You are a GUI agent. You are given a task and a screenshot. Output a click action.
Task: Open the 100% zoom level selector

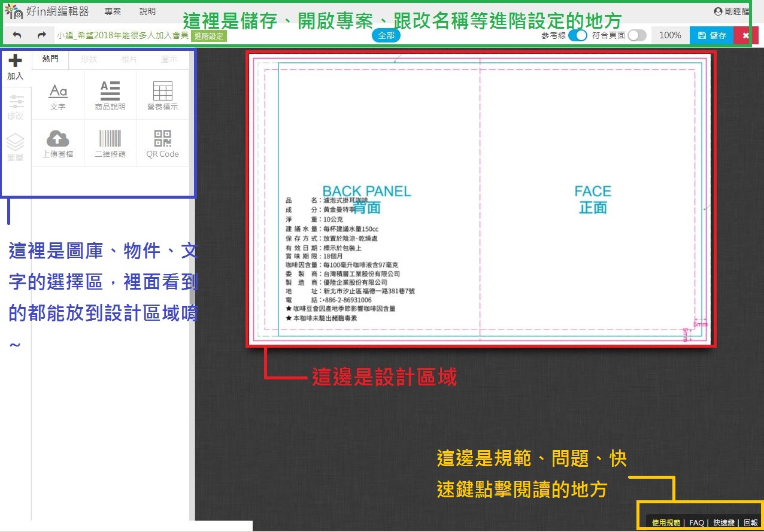click(x=670, y=35)
